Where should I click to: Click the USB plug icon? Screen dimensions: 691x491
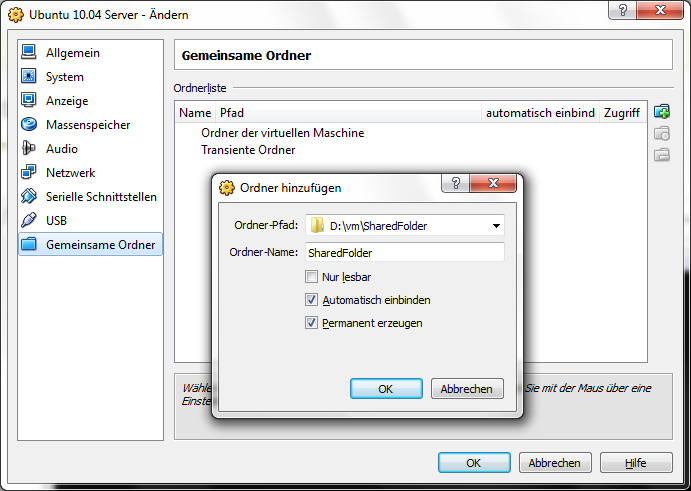click(x=29, y=220)
